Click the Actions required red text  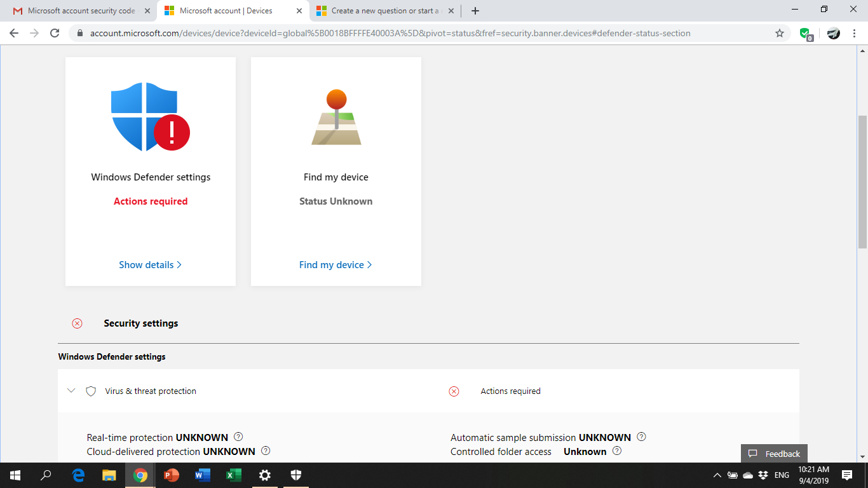151,201
